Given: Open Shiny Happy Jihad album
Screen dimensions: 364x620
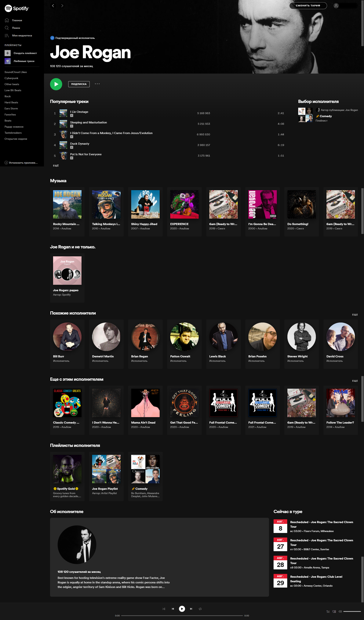Looking at the screenshot, I should click(x=145, y=212).
